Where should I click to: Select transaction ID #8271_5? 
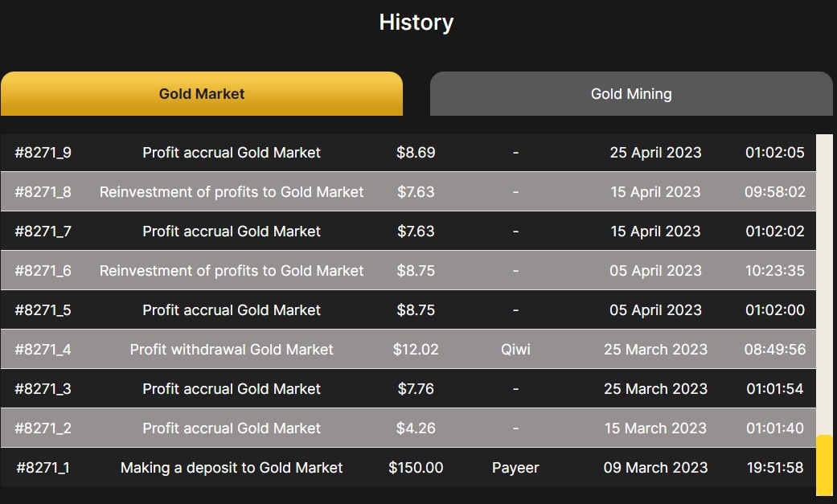[43, 310]
